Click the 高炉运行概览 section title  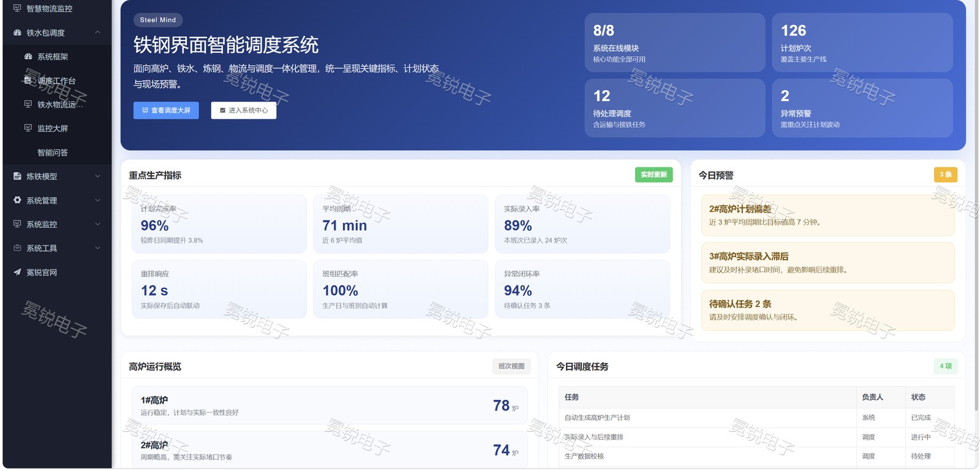[x=155, y=367]
